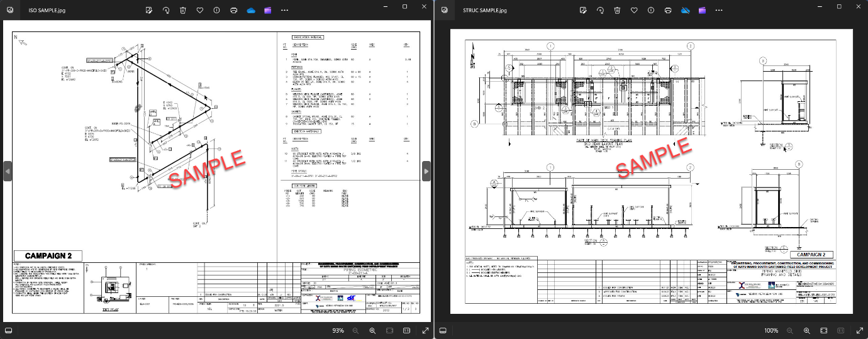Zoom in on the ISO SAMPLE image
The width and height of the screenshot is (868, 339).
372,330
